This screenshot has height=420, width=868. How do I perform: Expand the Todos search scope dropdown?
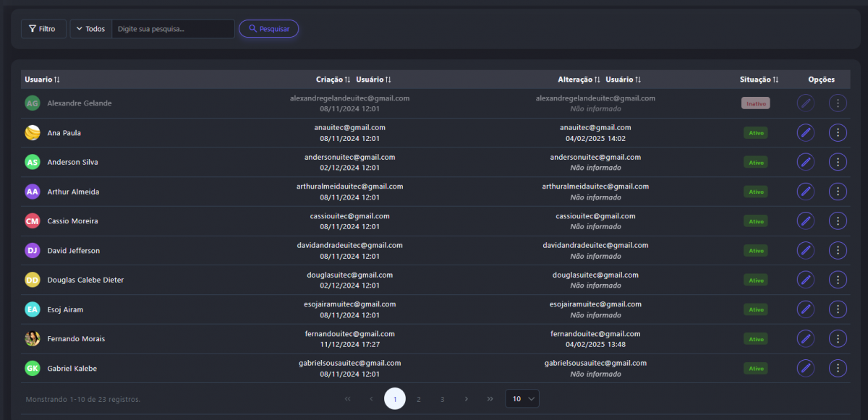pos(90,29)
